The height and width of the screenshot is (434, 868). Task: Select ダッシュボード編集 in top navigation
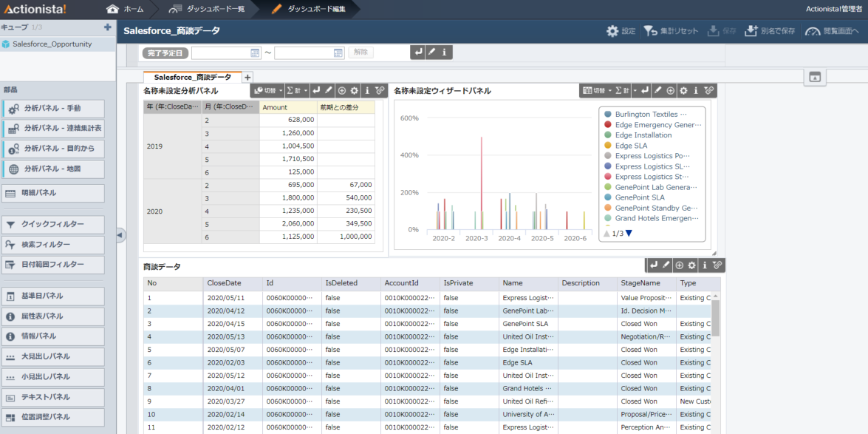click(309, 9)
